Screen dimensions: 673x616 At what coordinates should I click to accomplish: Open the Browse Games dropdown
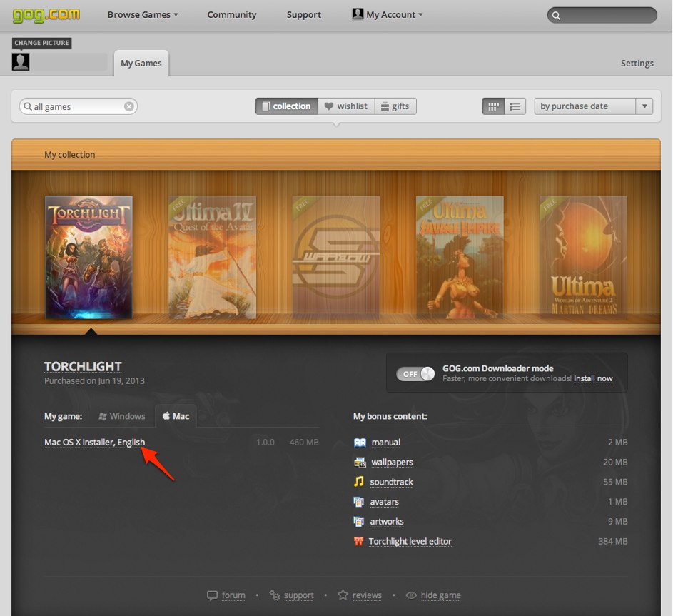pyautogui.click(x=143, y=14)
